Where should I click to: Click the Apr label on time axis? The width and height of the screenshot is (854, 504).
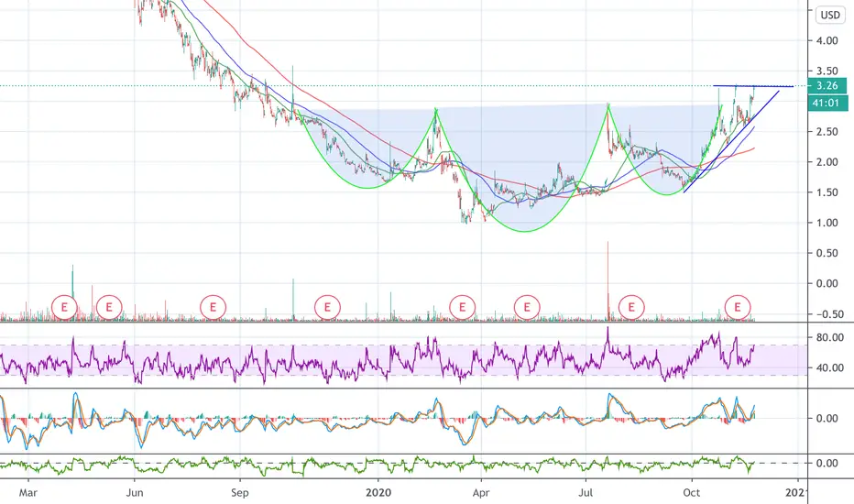coord(481,493)
